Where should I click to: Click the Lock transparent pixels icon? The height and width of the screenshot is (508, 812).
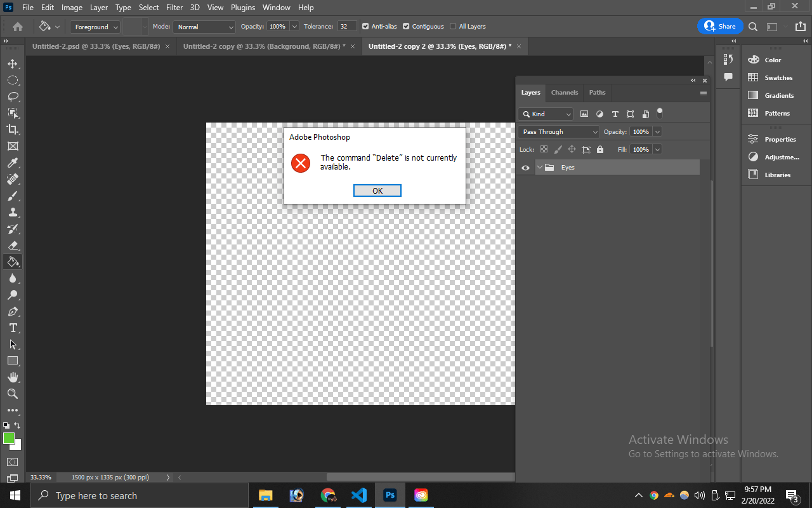click(544, 149)
